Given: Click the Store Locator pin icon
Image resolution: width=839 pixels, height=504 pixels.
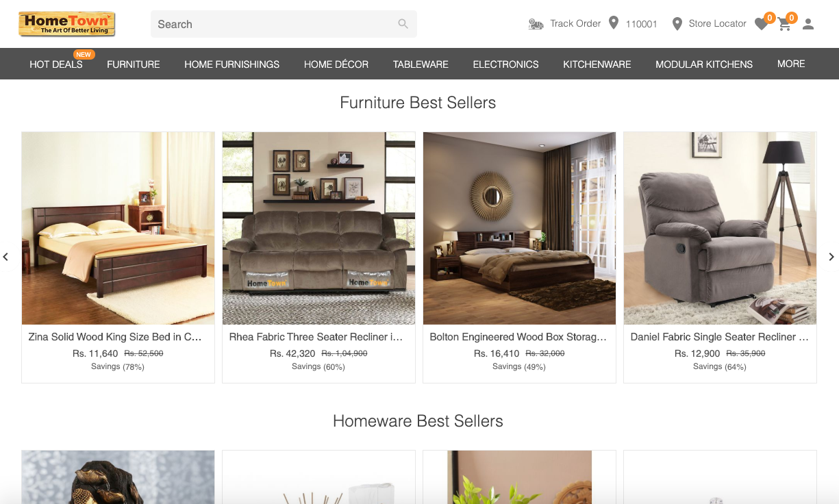Looking at the screenshot, I should tap(677, 24).
